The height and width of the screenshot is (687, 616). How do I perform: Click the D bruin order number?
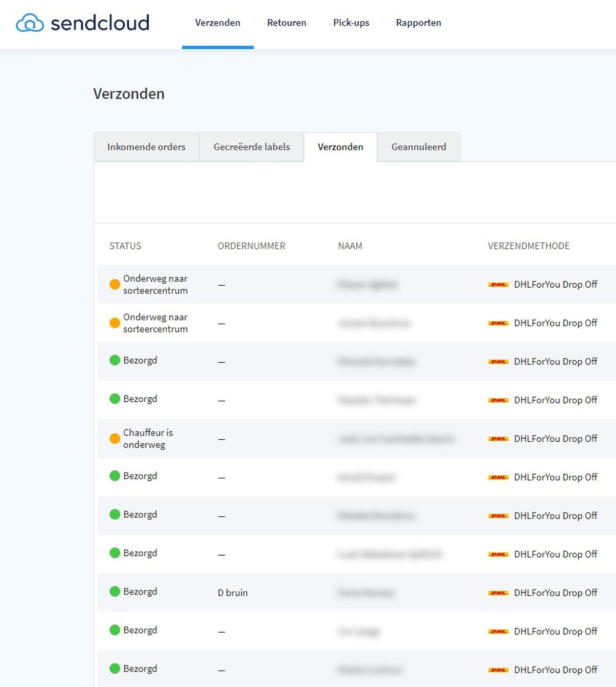(233, 593)
